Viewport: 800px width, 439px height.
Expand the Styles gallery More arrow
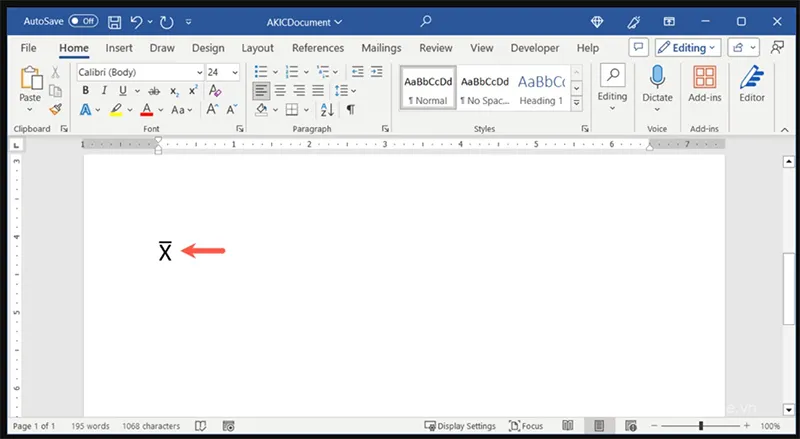click(577, 103)
